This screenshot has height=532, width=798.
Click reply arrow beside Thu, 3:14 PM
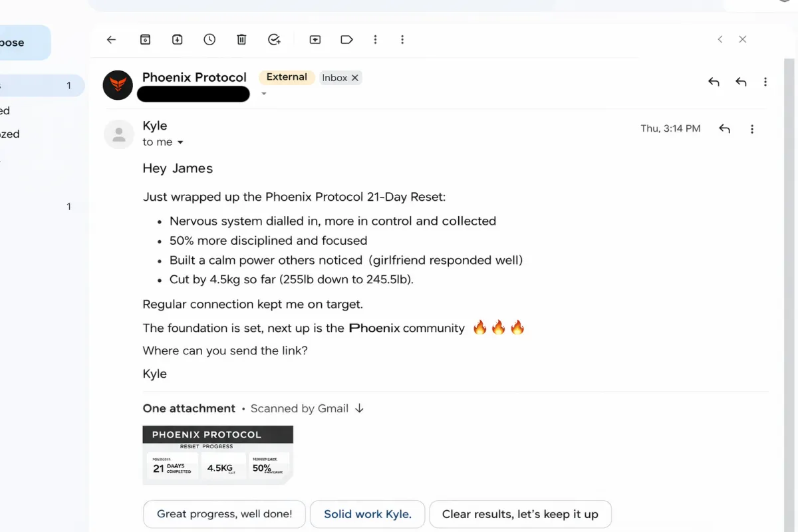pyautogui.click(x=725, y=129)
